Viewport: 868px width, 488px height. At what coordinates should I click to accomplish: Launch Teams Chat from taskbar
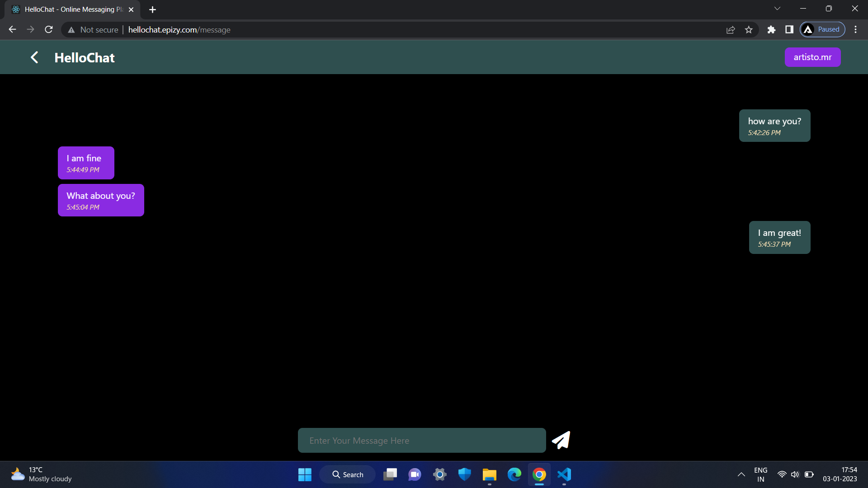click(415, 474)
